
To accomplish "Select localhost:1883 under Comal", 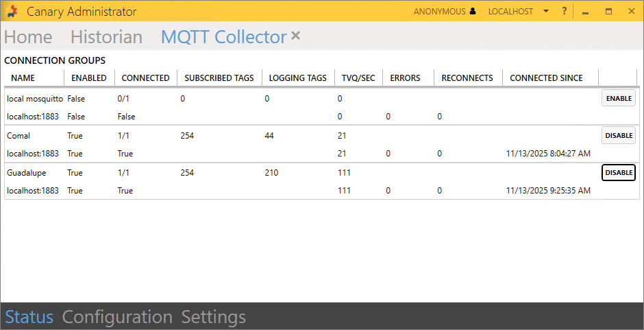I will click(x=33, y=154).
